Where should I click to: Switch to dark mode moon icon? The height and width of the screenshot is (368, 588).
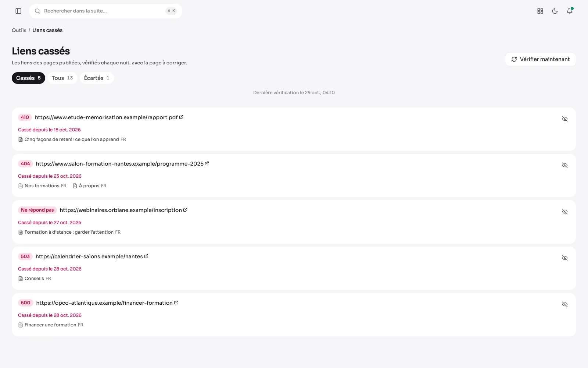[555, 11]
